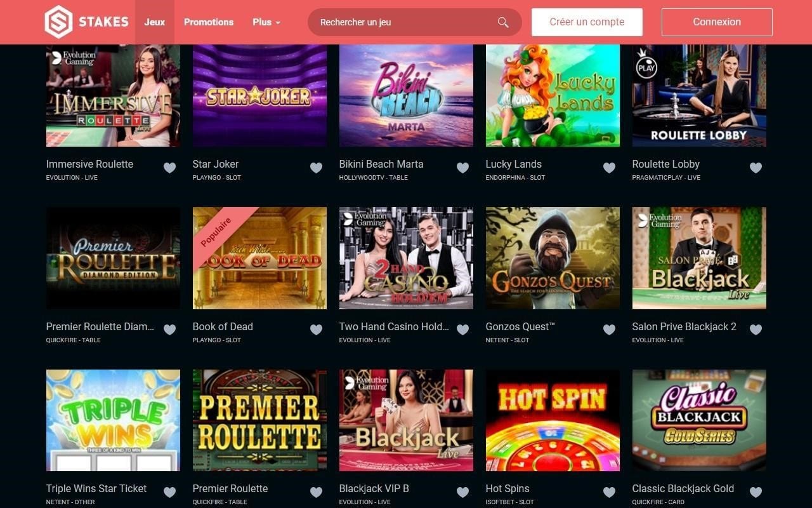This screenshot has width=812, height=508.
Task: Click the Créer un compte button
Action: [x=587, y=22]
